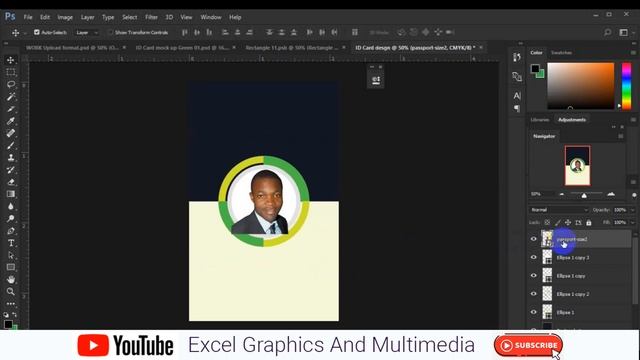Screen dimensions: 640x360
Task: Select the Pen tool
Action: pos(11,231)
